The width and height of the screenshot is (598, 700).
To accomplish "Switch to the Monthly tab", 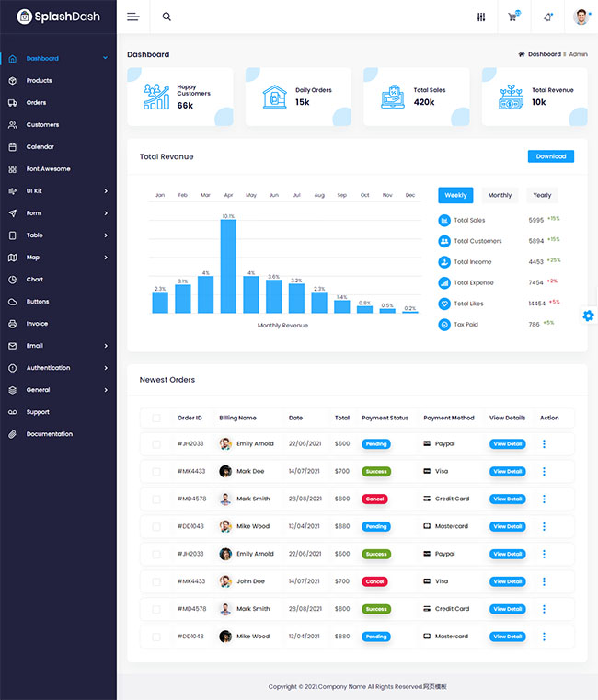I will 500,195.
